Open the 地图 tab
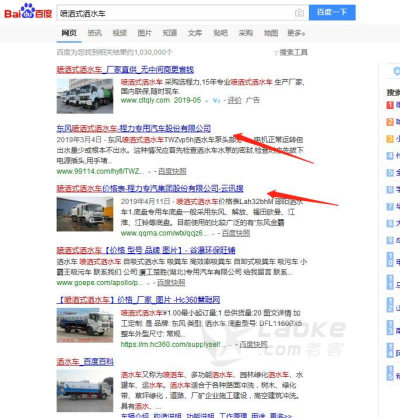The width and height of the screenshot is (400, 418). tap(271, 33)
